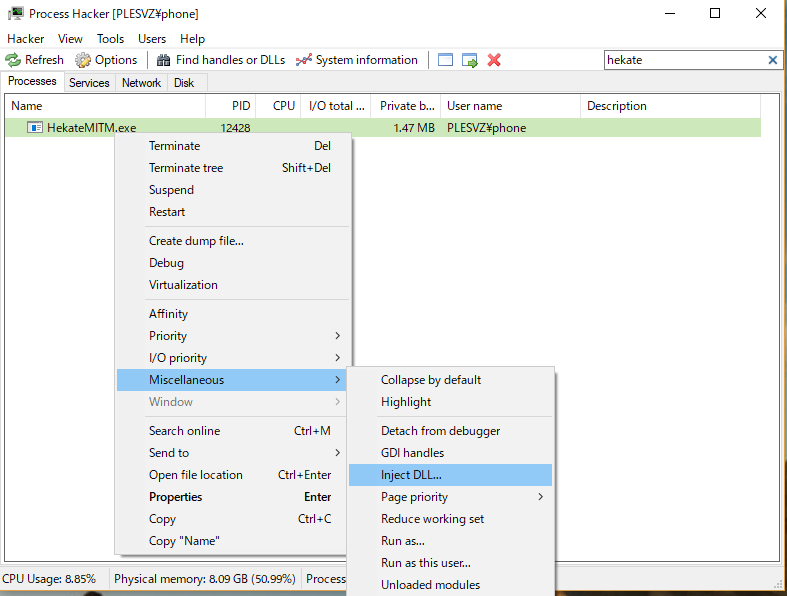The image size is (787, 596).
Task: Click find window and thread icon
Action: [470, 60]
